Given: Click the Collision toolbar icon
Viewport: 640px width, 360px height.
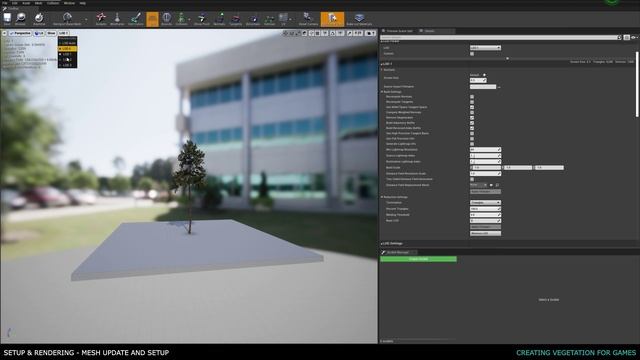Looking at the screenshot, I should [x=182, y=19].
